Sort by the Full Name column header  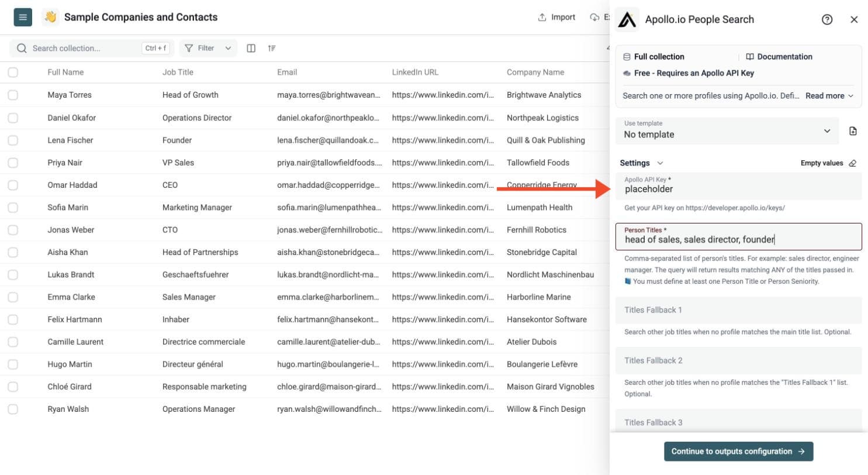tap(65, 73)
